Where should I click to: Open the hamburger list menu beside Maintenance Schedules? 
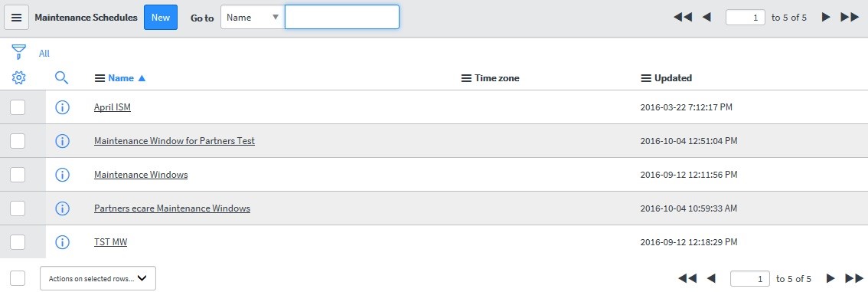click(17, 17)
